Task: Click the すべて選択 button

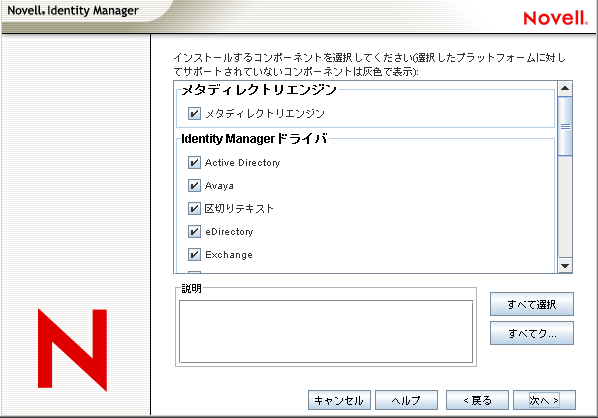Action: [532, 304]
